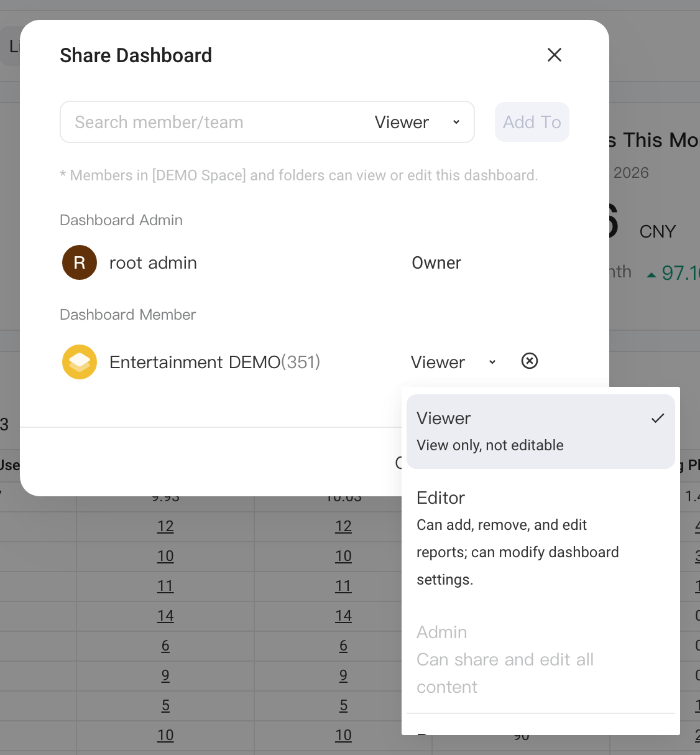Click the checkmark beside Viewer option

pyautogui.click(x=658, y=419)
